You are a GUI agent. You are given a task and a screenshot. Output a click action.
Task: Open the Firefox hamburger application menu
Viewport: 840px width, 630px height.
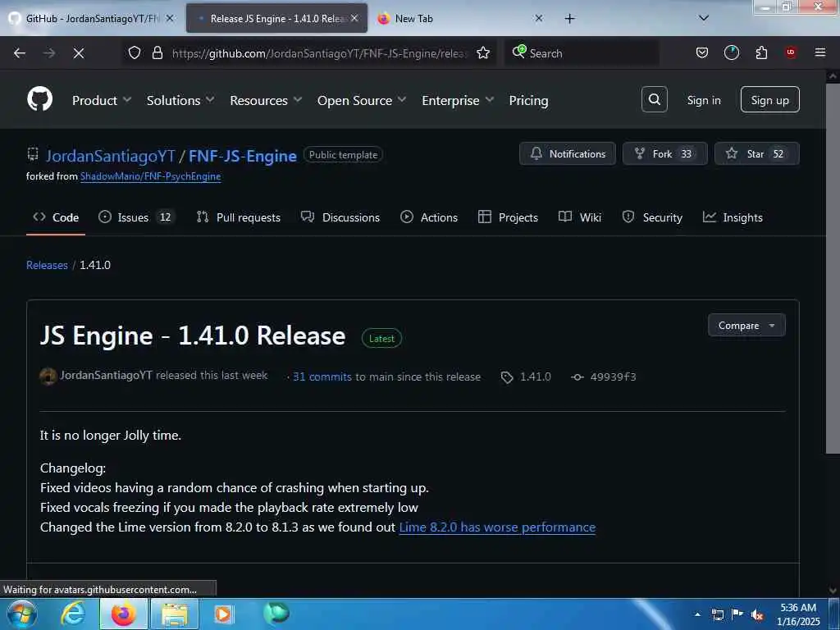click(x=820, y=52)
